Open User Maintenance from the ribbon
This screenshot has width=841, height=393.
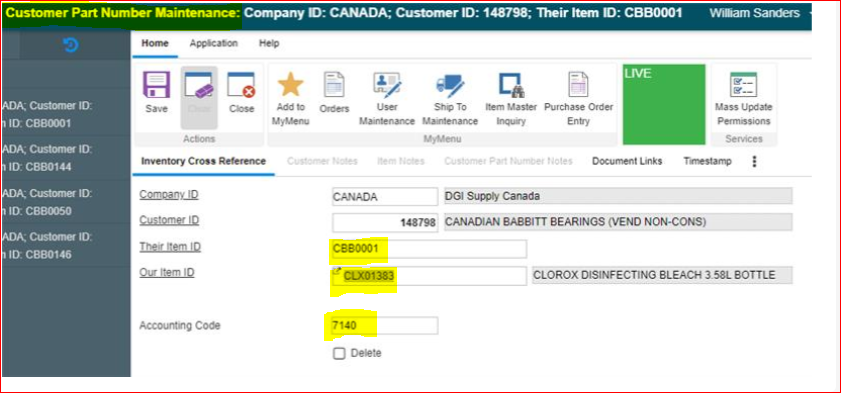click(x=387, y=85)
